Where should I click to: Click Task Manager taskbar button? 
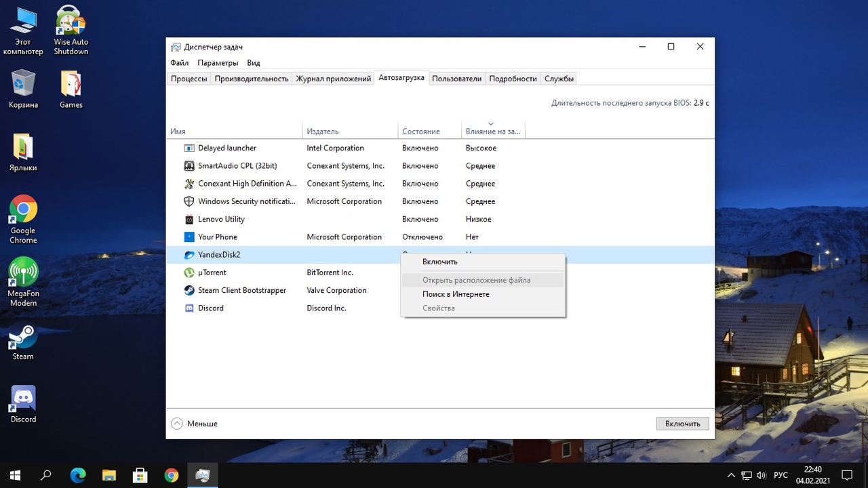click(203, 475)
